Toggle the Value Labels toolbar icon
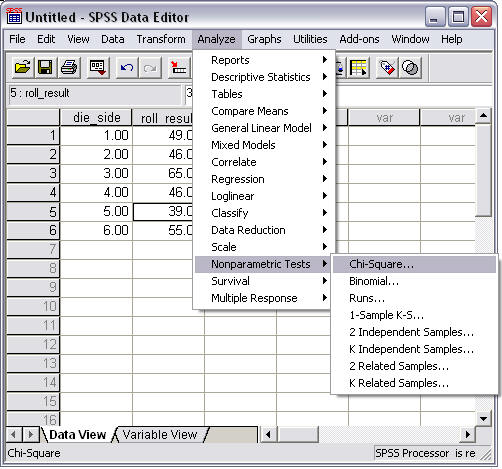Screen dimensions: 502x469 tap(387, 68)
